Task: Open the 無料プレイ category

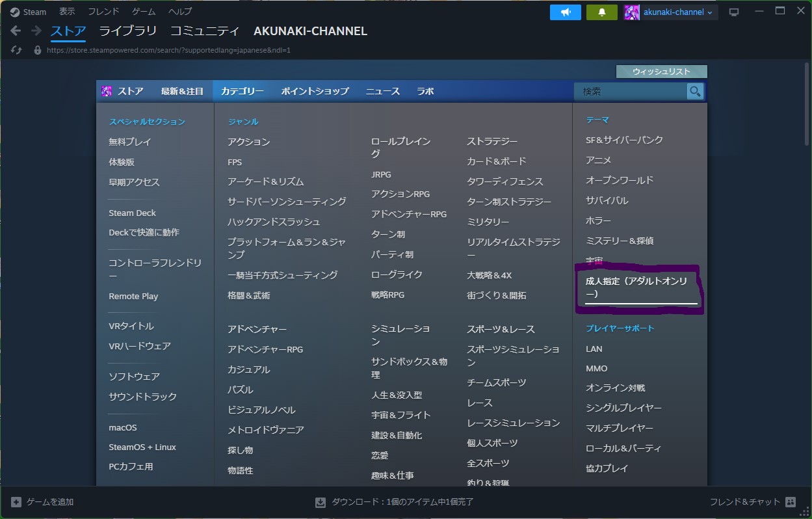Action: click(x=130, y=142)
